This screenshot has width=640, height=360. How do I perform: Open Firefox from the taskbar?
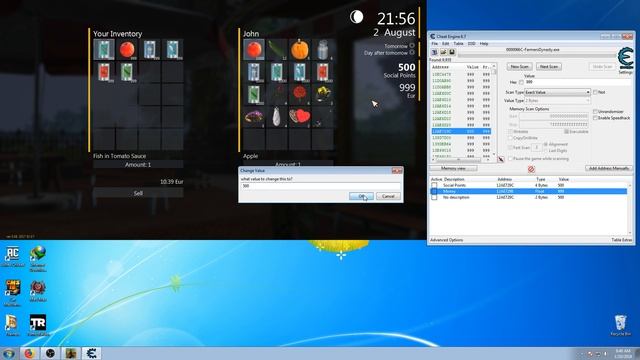pos(29,353)
